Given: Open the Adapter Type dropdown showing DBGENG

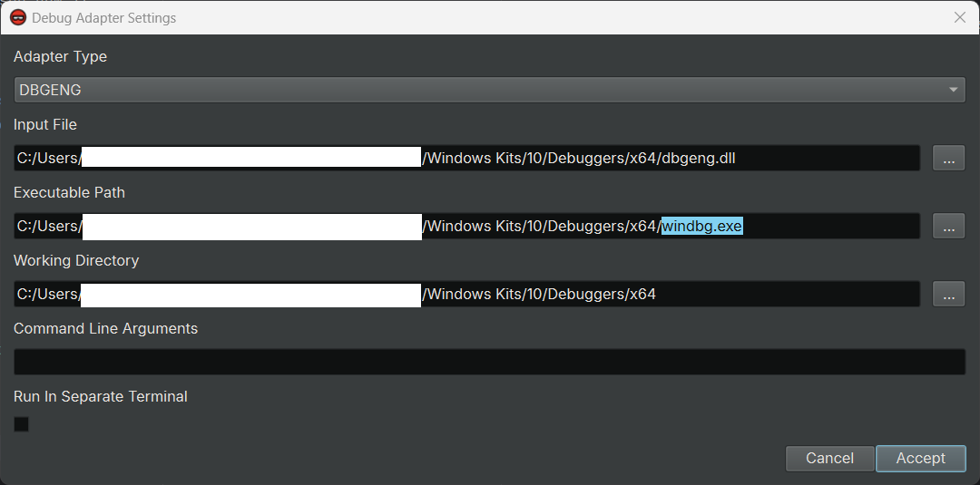Looking at the screenshot, I should point(489,90).
